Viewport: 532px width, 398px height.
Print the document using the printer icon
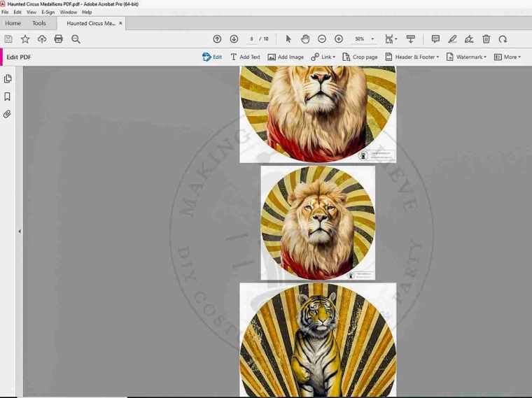(59, 39)
